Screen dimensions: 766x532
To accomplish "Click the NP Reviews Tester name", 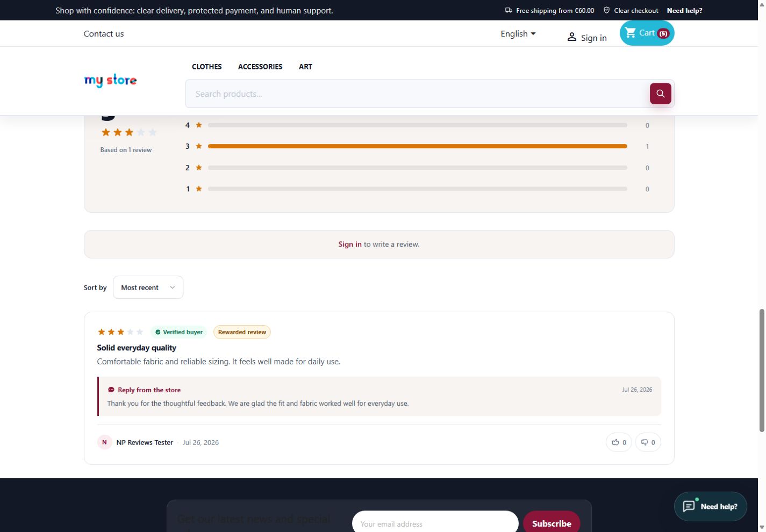I will tap(145, 442).
